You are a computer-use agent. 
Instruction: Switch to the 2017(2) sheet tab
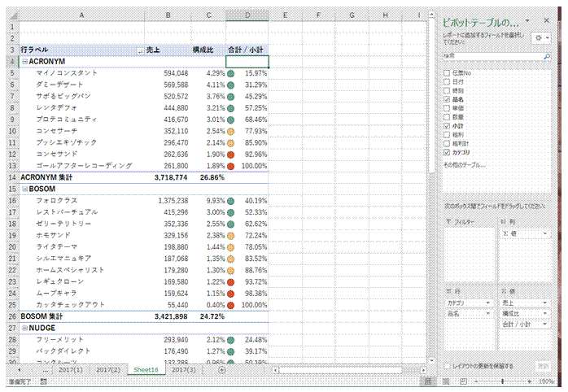click(108, 369)
